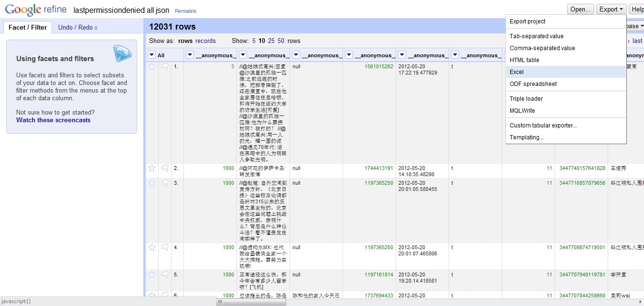Click the Google refine logo
Image resolution: width=644 pixels, height=306 pixels.
pyautogui.click(x=37, y=10)
